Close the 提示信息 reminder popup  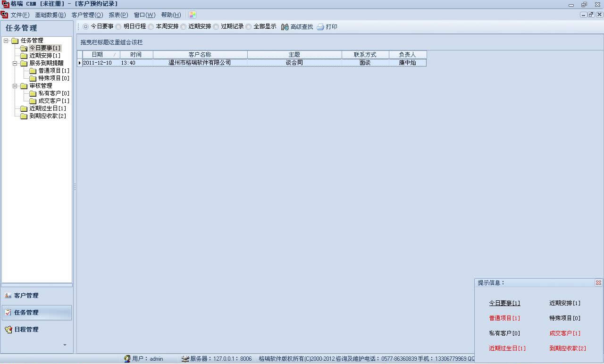pos(598,283)
